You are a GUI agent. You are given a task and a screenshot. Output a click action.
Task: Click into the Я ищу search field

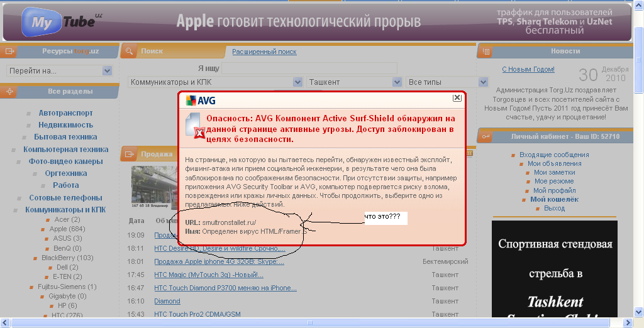(309, 68)
